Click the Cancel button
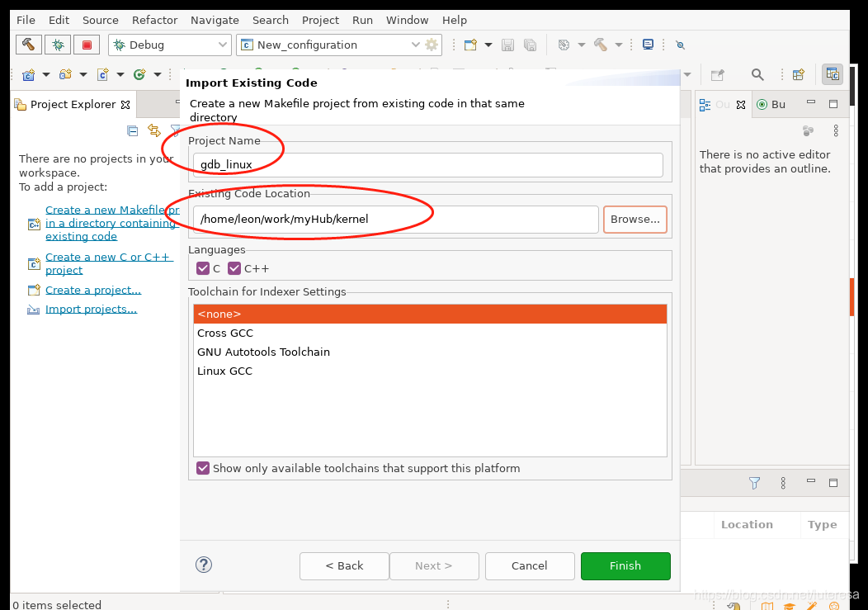The image size is (868, 610). pos(529,565)
